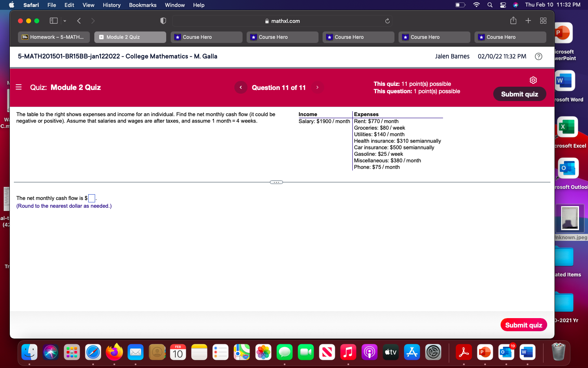Screen dimensions: 588x368
Task: Click the Submit quiz button
Action: 519,94
